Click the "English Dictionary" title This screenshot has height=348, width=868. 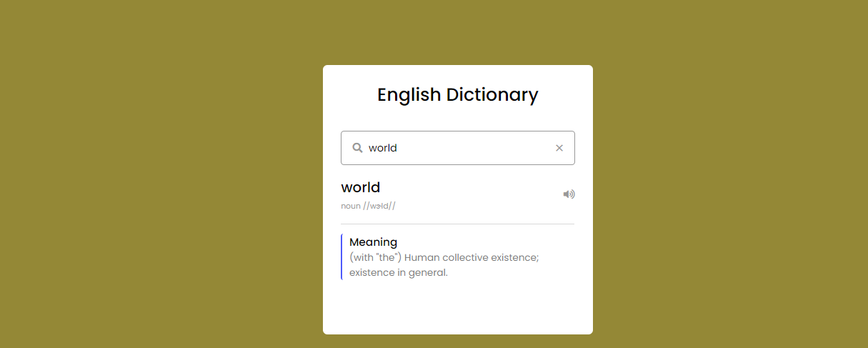(457, 94)
